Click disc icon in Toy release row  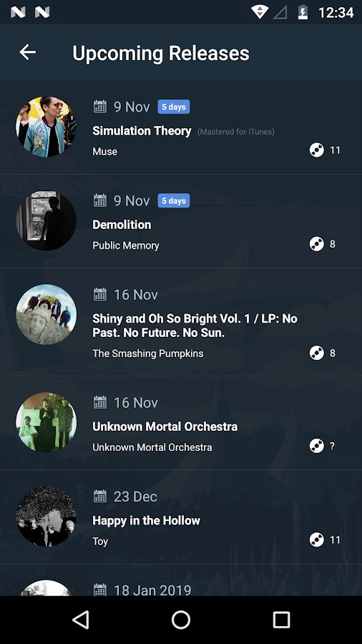[x=316, y=540]
